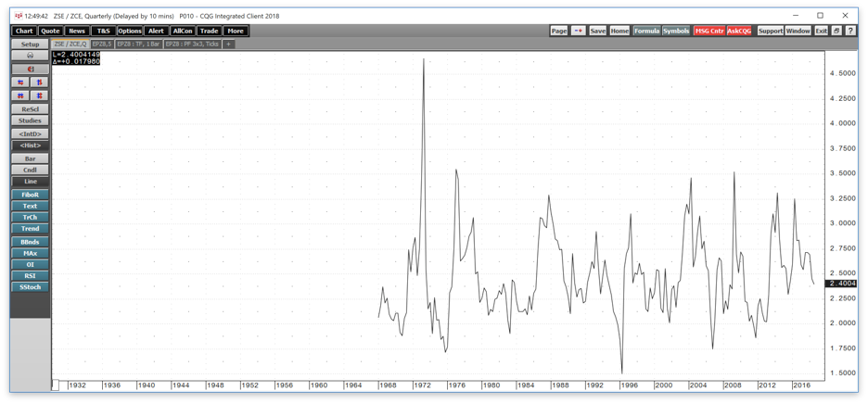Click the AskCQG button
The width and height of the screenshot is (868, 404).
point(739,31)
